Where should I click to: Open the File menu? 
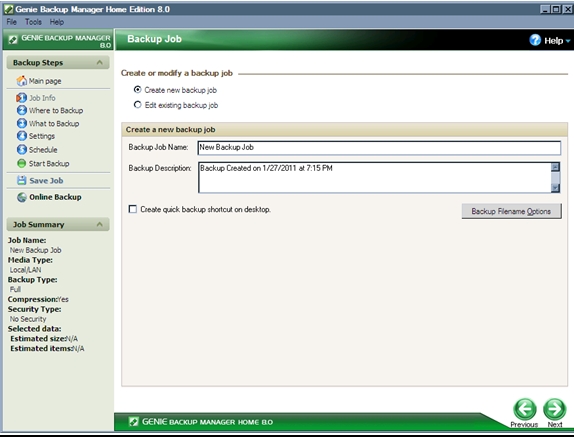click(x=11, y=22)
